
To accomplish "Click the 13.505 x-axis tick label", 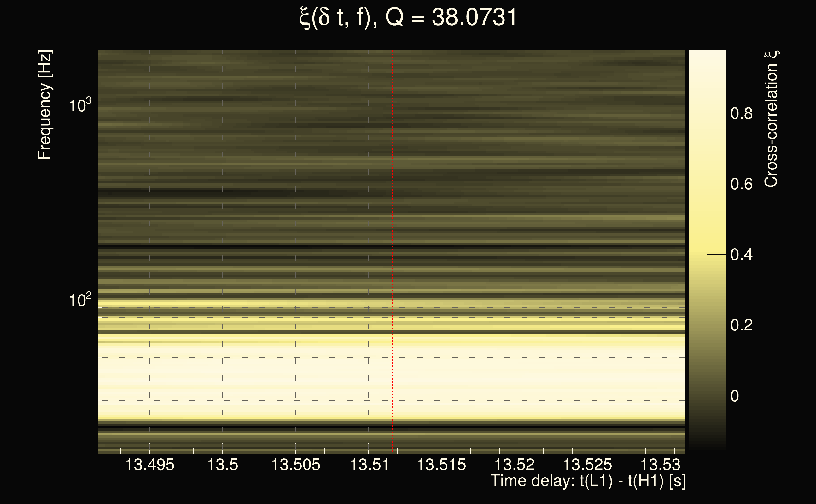I will (295, 465).
